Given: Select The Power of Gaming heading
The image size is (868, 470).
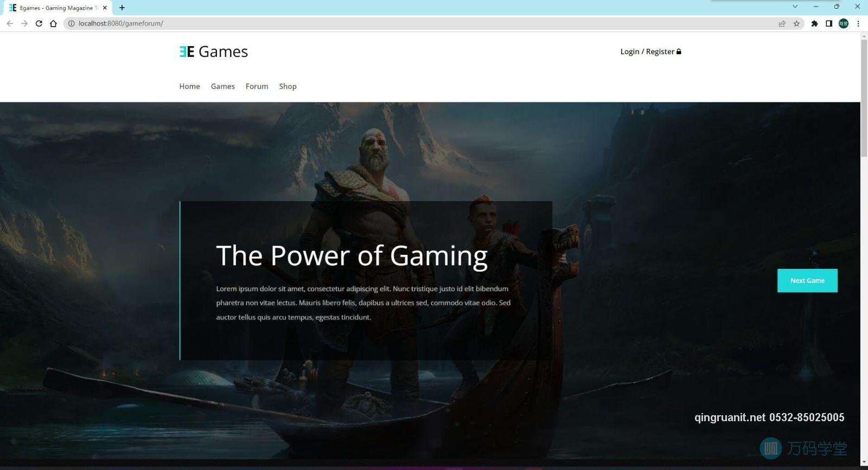Looking at the screenshot, I should pyautogui.click(x=352, y=255).
